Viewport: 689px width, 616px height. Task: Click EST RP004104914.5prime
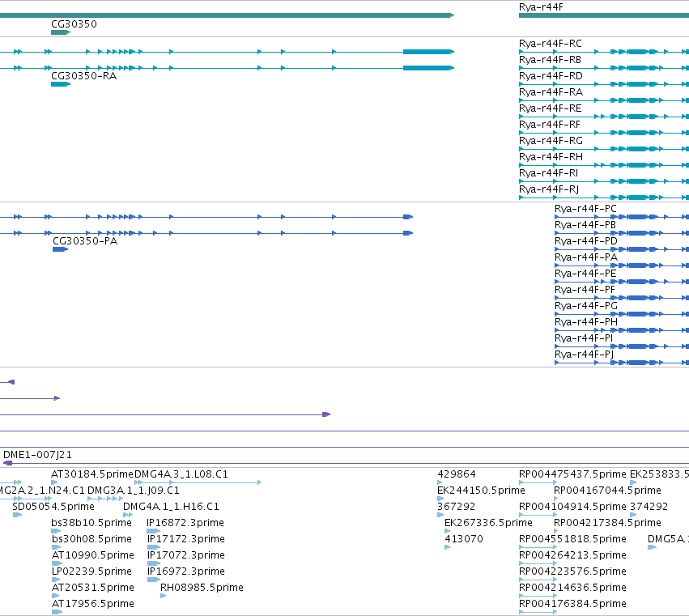[572, 507]
